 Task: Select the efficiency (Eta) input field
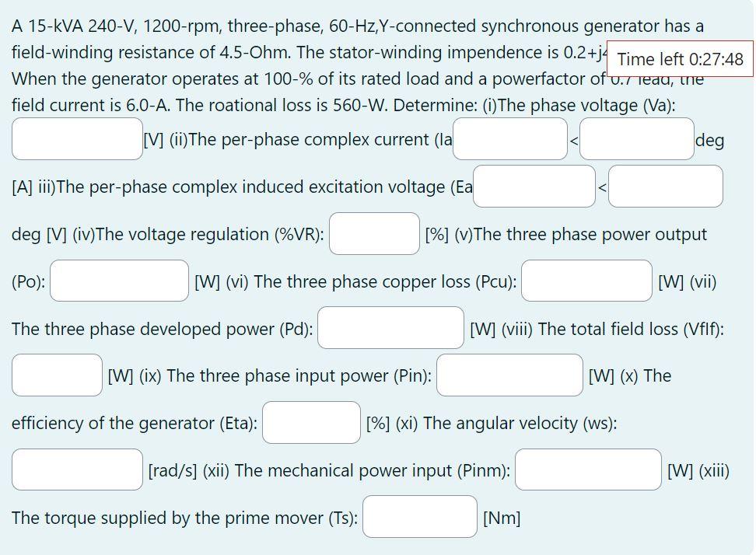(310, 422)
